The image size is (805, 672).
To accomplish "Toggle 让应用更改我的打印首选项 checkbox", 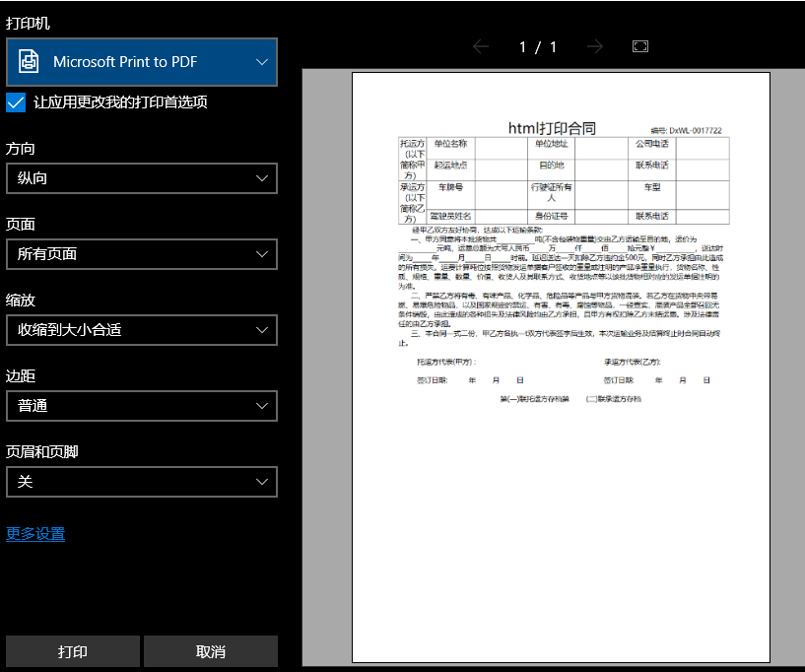I will tap(16, 102).
